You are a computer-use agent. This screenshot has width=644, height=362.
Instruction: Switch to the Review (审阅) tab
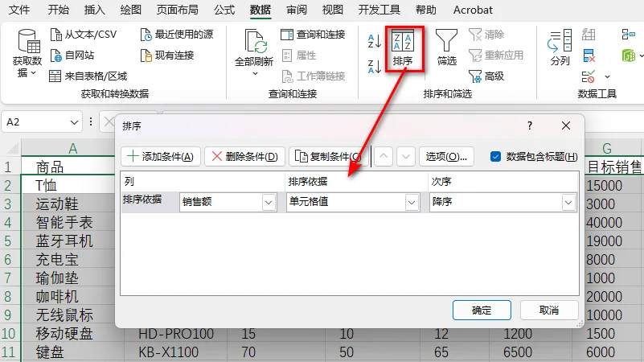pos(297,10)
